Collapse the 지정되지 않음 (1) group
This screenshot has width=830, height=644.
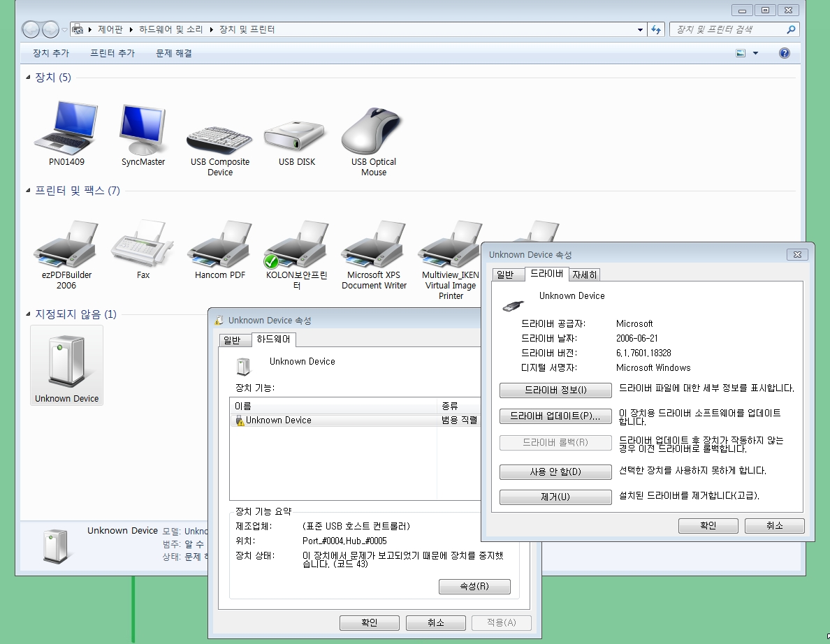tap(28, 314)
